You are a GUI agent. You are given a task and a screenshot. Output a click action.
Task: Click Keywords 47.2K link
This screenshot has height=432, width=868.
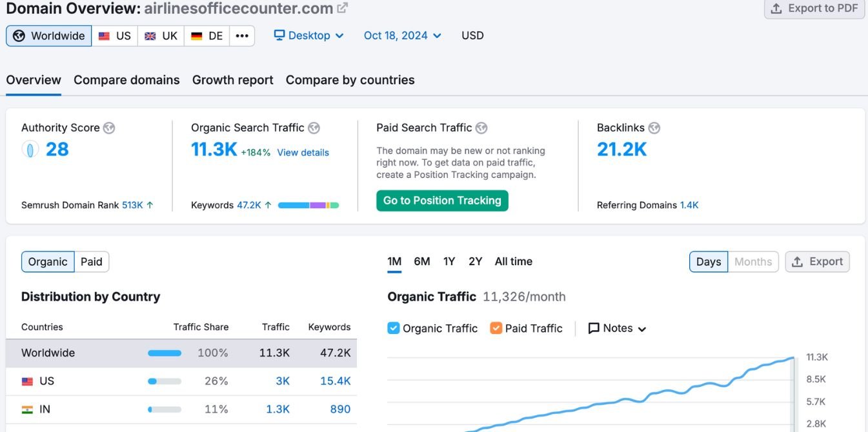pyautogui.click(x=249, y=205)
